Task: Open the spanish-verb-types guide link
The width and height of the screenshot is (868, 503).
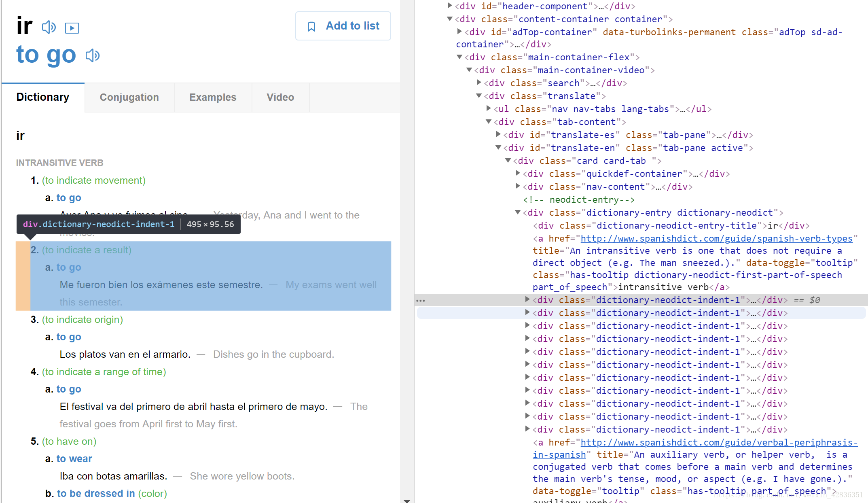Action: tap(716, 239)
